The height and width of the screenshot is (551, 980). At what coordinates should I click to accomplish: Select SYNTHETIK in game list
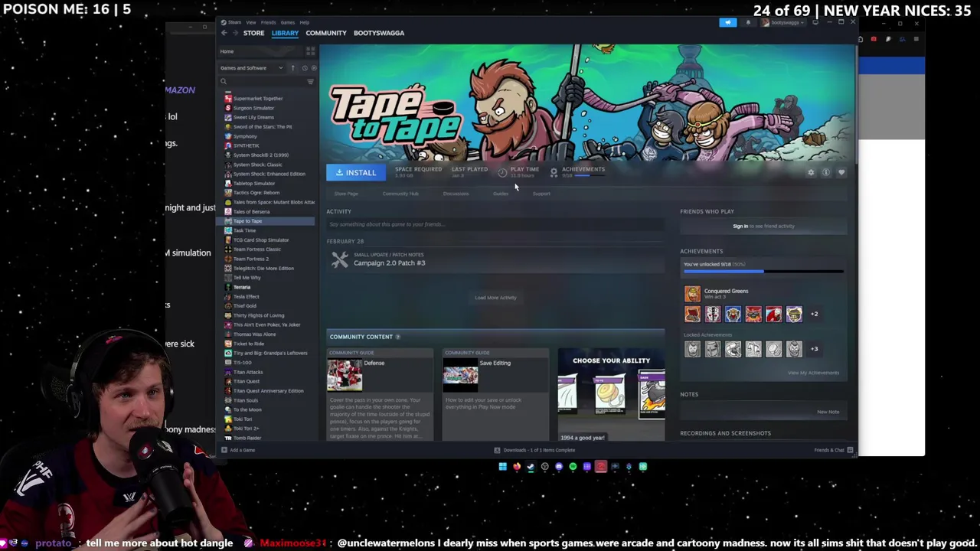pyautogui.click(x=246, y=145)
